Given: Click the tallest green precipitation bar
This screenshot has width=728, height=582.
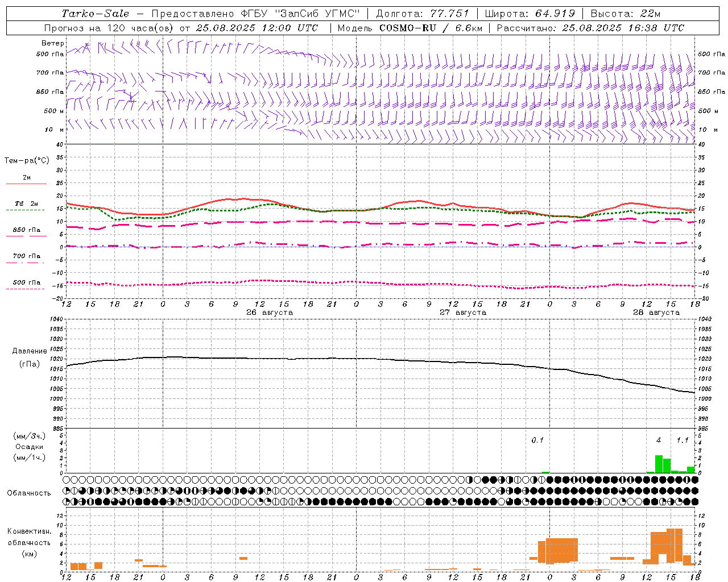Looking at the screenshot, I should click(659, 464).
